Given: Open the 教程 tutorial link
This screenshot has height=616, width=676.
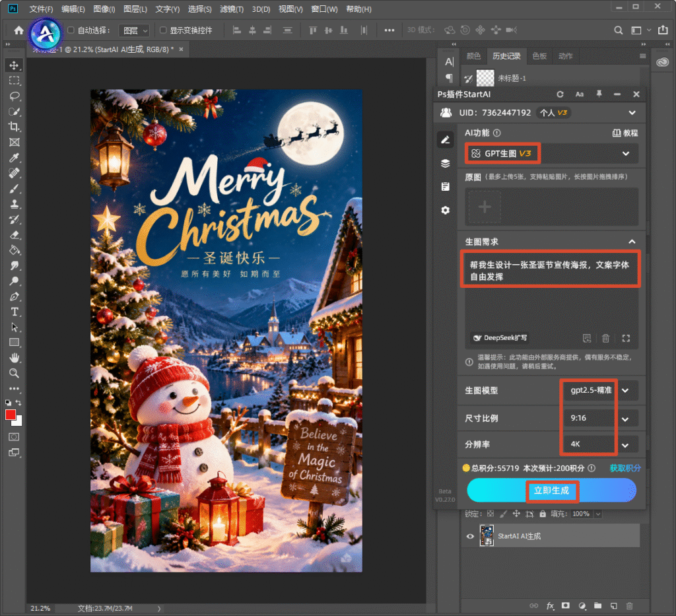Looking at the screenshot, I should click(625, 133).
